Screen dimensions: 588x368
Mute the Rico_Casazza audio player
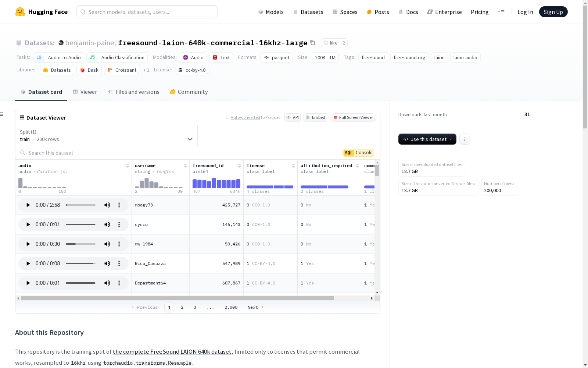[107, 263]
